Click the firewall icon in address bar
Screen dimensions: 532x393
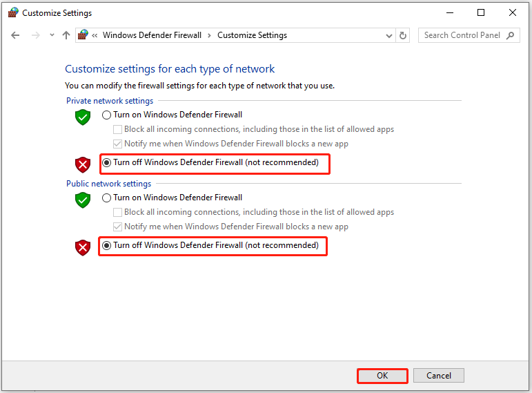tap(83, 35)
